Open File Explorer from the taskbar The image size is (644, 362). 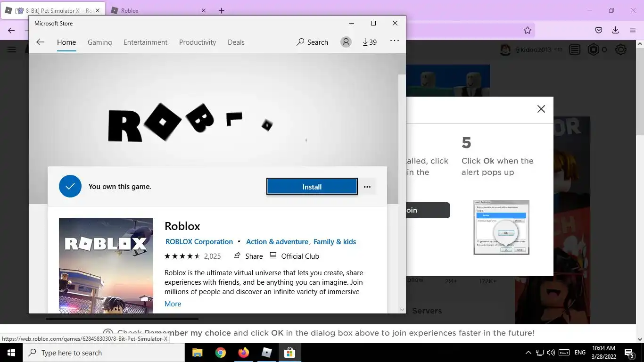pos(197,353)
